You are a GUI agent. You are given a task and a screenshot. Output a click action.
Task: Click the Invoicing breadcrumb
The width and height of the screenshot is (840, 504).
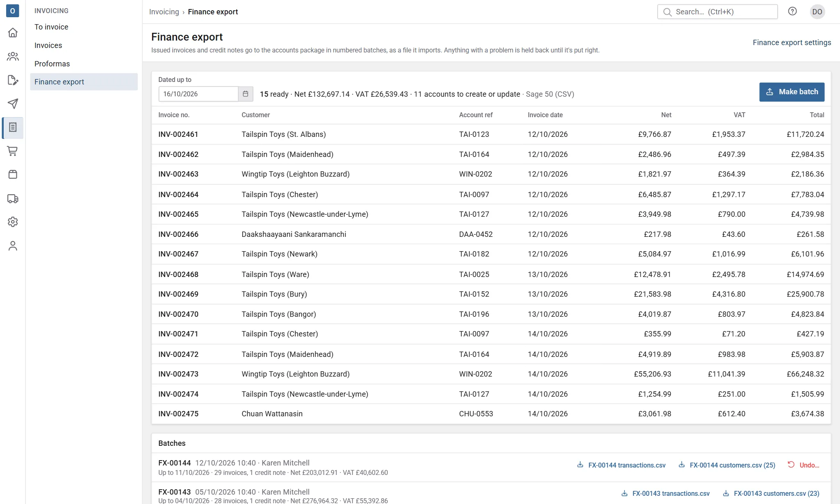[x=164, y=12]
